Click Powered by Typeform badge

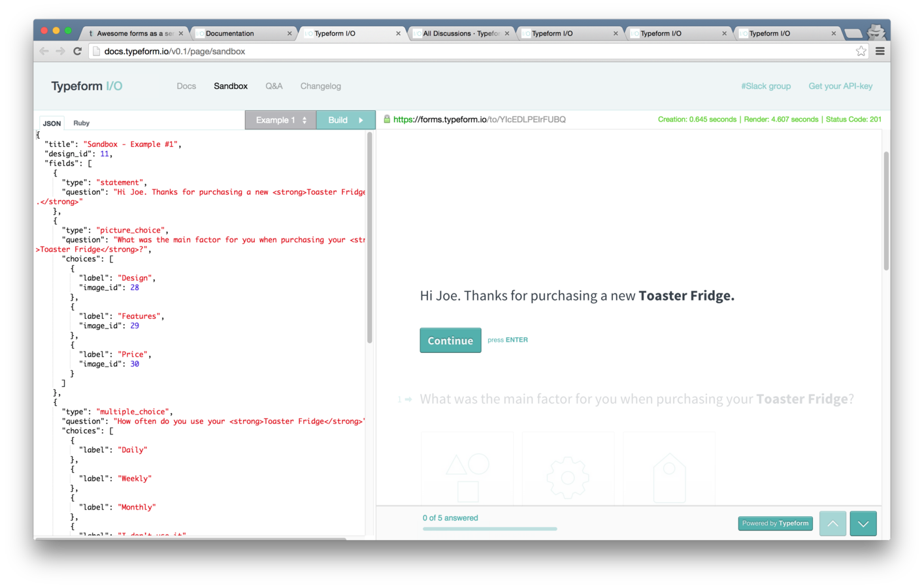(776, 523)
